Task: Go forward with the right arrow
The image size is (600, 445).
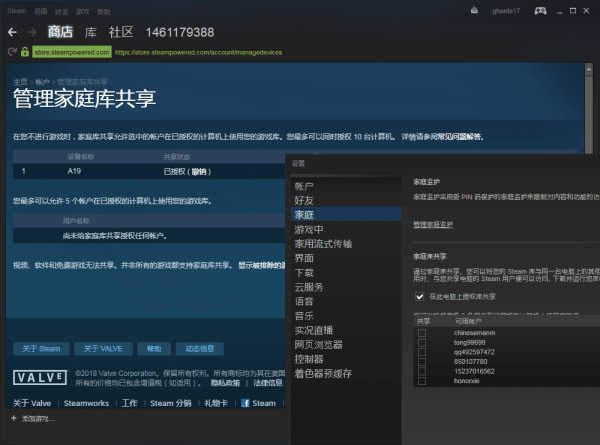Action: point(32,33)
